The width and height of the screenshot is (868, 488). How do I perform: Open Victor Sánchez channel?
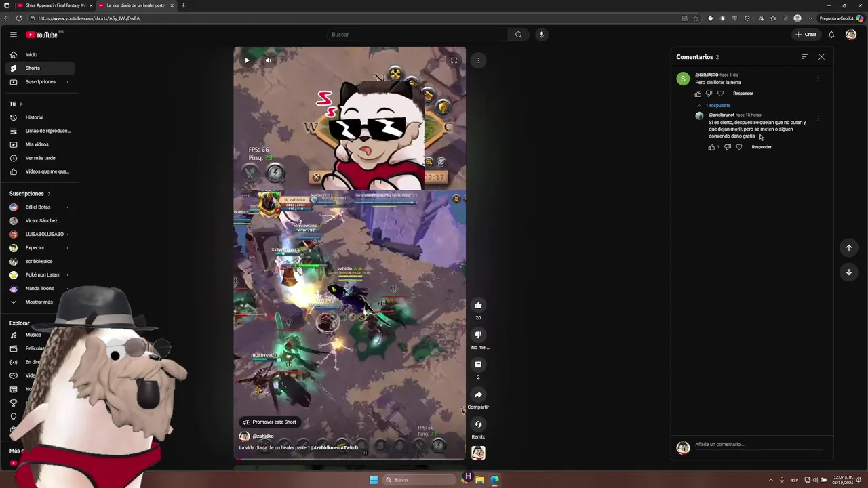tap(41, 221)
